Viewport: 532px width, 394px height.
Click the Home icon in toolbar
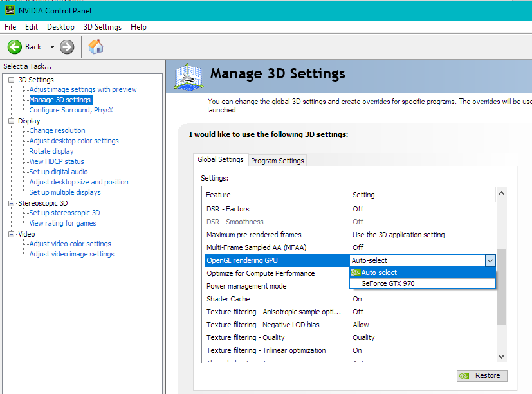click(96, 46)
